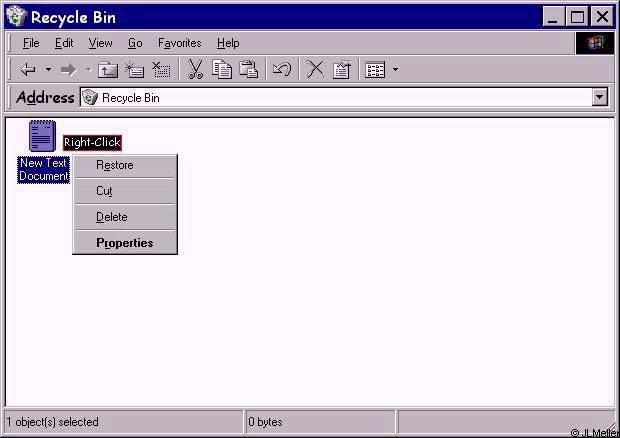Maximize the Recycle Bin window

click(577, 17)
